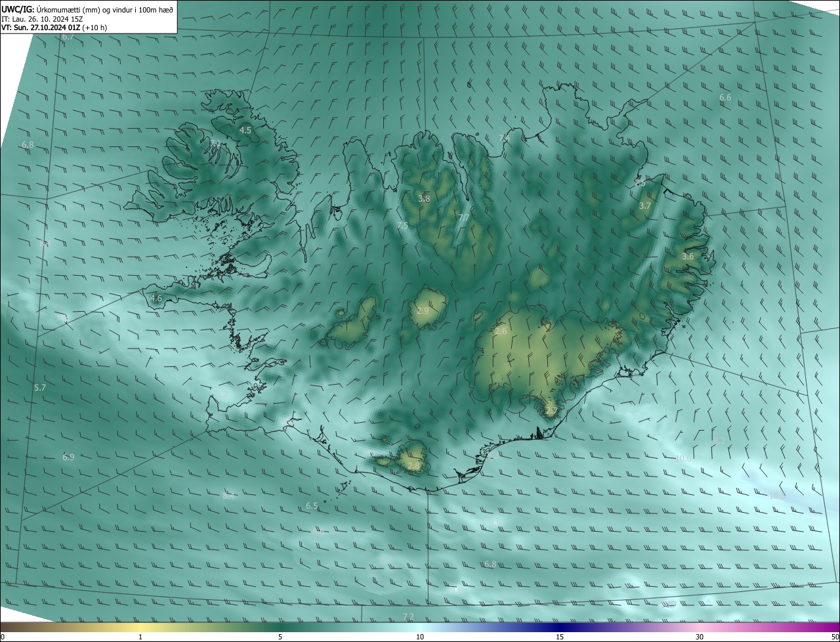Click the 6.6 value in the northeast sea
Image resolution: width=840 pixels, height=642 pixels.
725,97
